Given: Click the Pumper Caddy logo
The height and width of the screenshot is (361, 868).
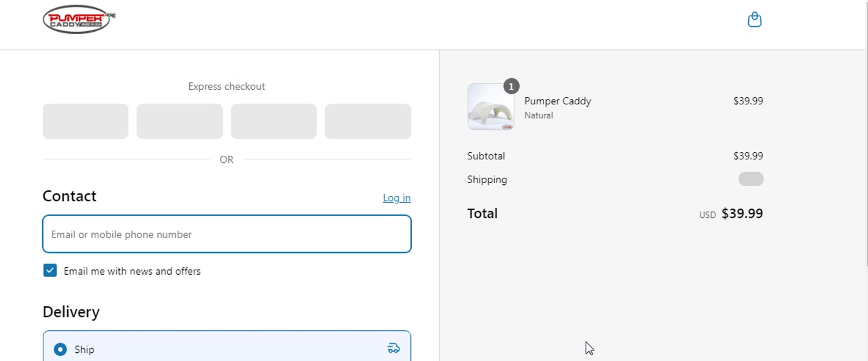Looking at the screenshot, I should 79,19.
